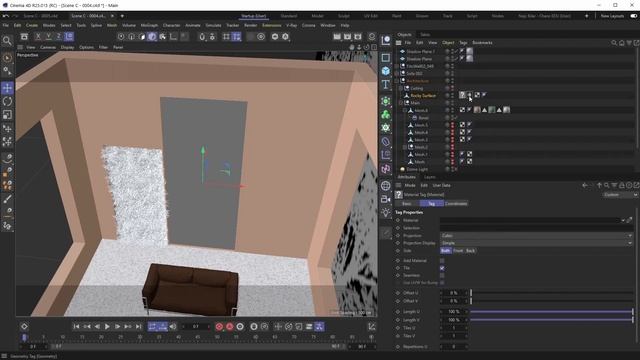
Task: Select Back for the Side option
Action: pyautogui.click(x=471, y=251)
